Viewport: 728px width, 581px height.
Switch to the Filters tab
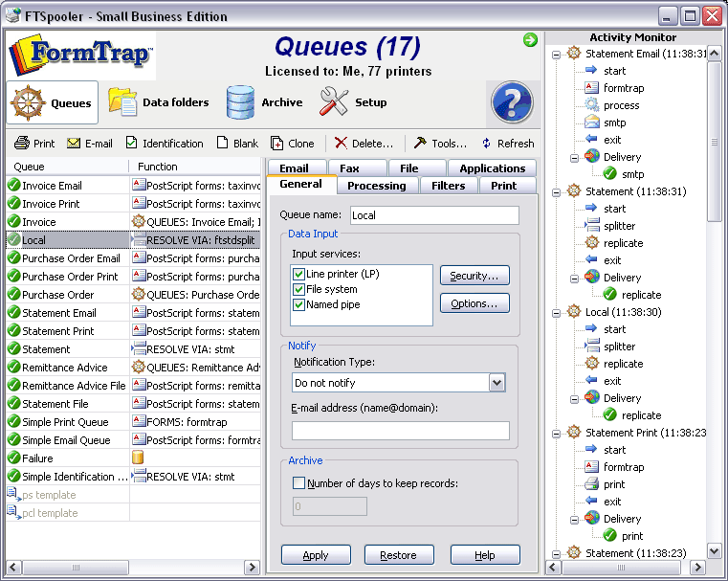pos(449,186)
